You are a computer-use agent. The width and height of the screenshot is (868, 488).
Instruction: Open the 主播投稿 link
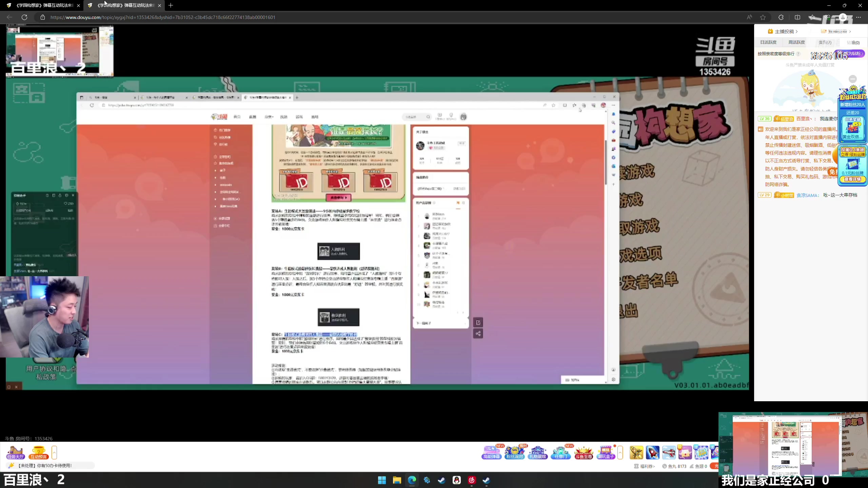[783, 32]
